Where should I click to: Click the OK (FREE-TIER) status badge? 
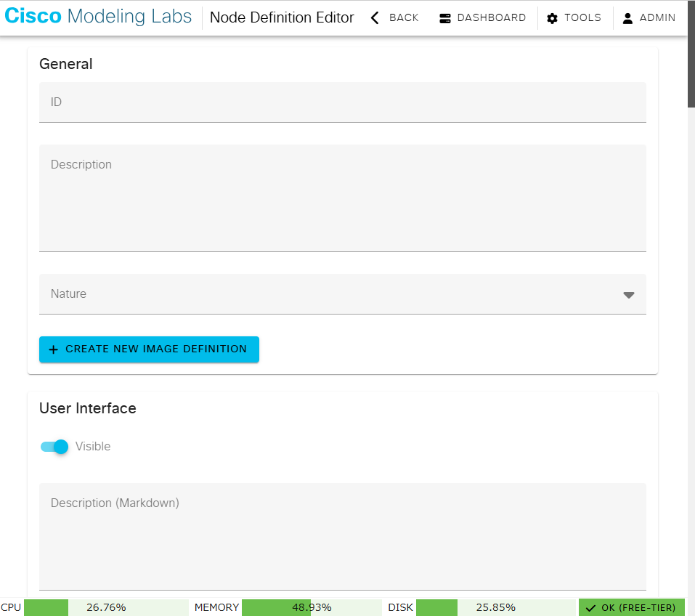(x=631, y=607)
